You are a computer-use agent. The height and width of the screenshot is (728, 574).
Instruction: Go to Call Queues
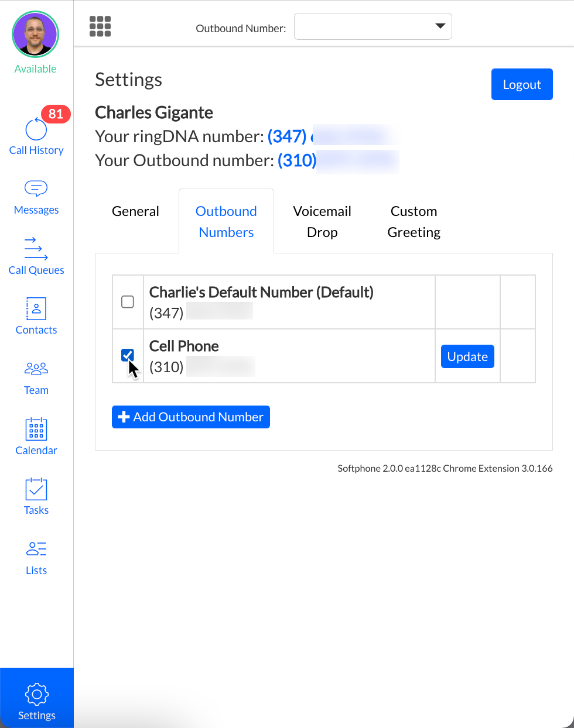click(x=36, y=249)
